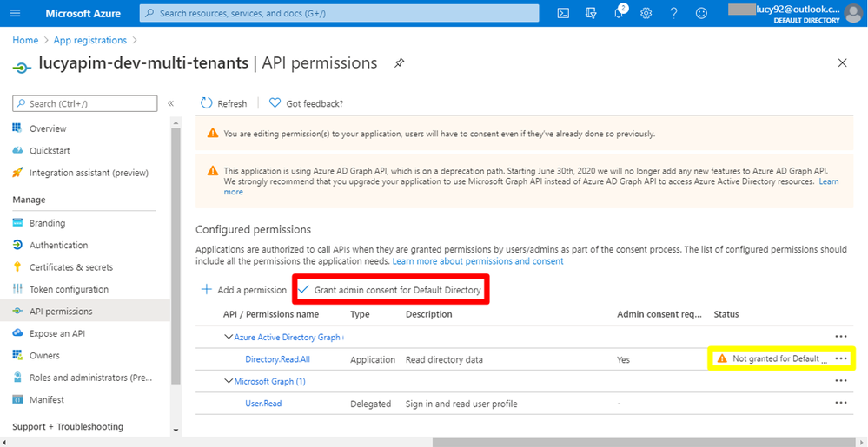This screenshot has width=868, height=447.
Task: Click Grant admin consent for Default Directory
Action: 390,290
